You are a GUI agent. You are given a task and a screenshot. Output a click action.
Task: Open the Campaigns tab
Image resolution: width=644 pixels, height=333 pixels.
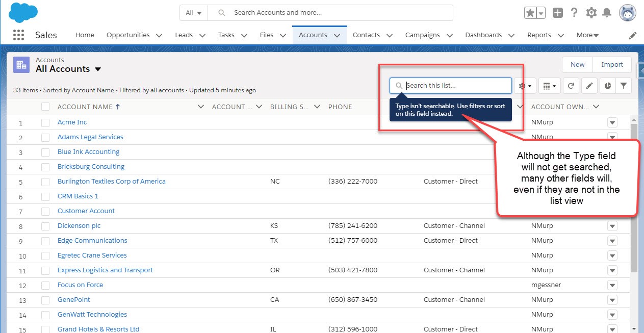[422, 35]
